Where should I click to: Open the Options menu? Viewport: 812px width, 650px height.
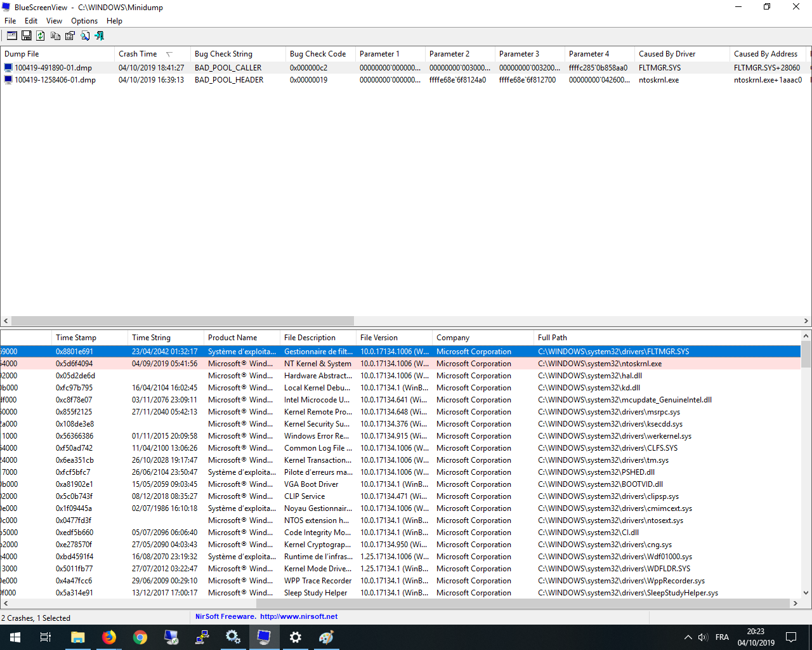84,21
